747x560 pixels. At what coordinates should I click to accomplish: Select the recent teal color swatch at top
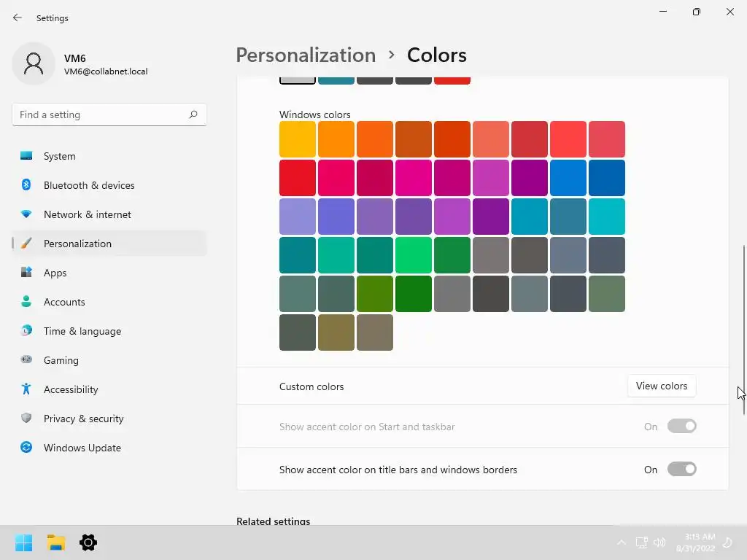336,80
